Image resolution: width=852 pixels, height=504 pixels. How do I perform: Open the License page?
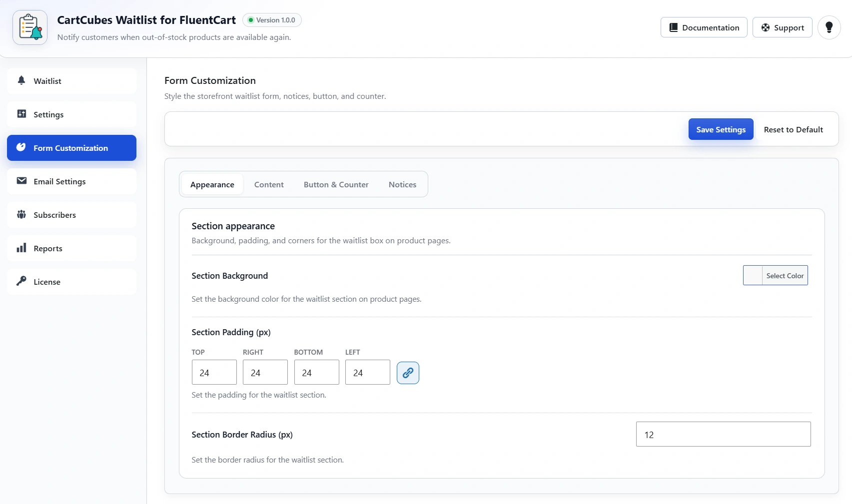coord(71,282)
